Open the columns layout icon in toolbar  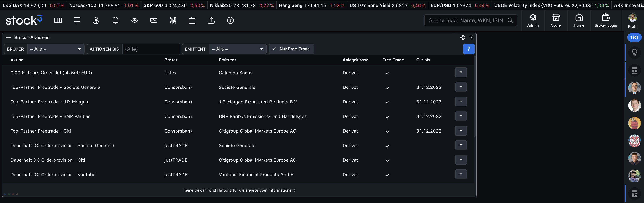pos(58,20)
